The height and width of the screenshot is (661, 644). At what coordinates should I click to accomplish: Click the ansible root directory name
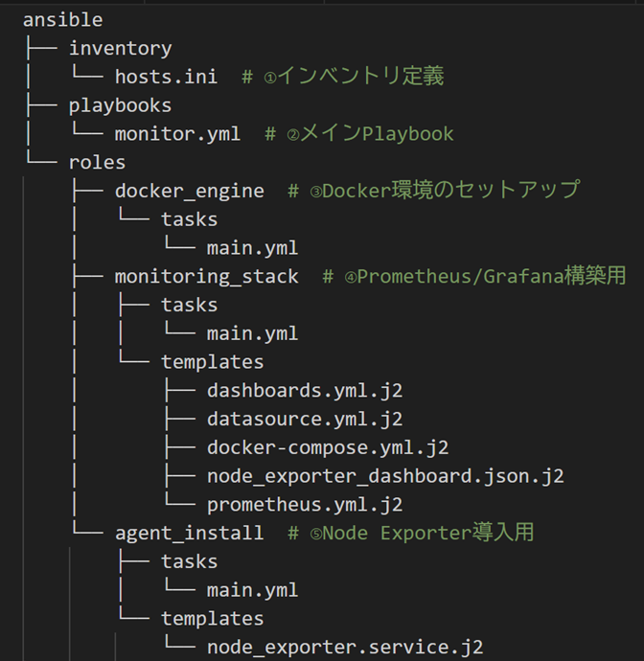[62, 19]
